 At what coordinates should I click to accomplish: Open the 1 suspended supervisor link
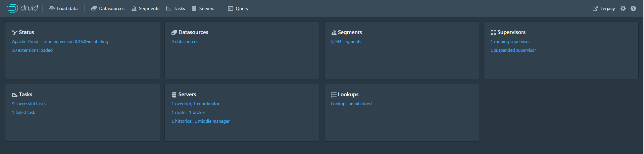click(x=513, y=50)
